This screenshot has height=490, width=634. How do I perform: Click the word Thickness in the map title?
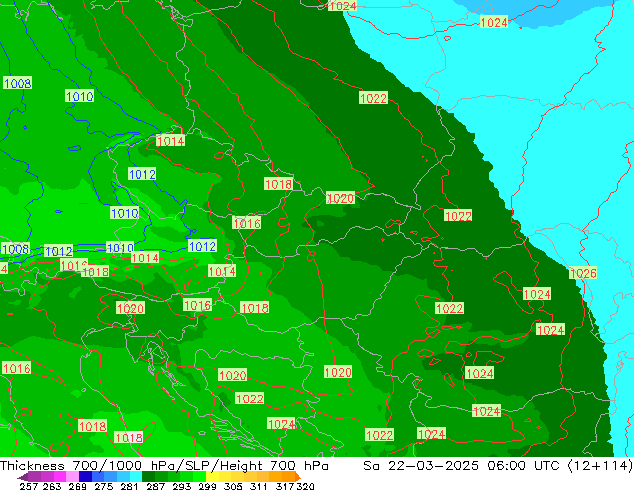(32, 466)
